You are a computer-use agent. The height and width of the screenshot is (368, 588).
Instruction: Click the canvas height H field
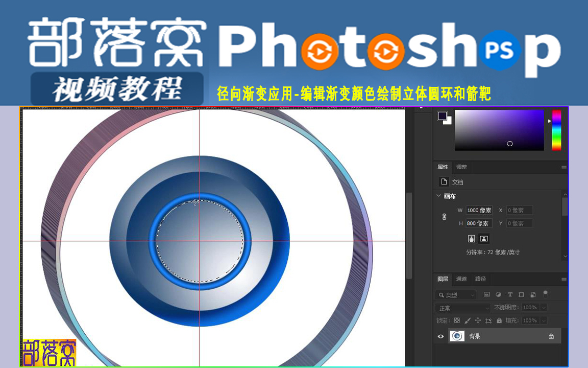(479, 223)
